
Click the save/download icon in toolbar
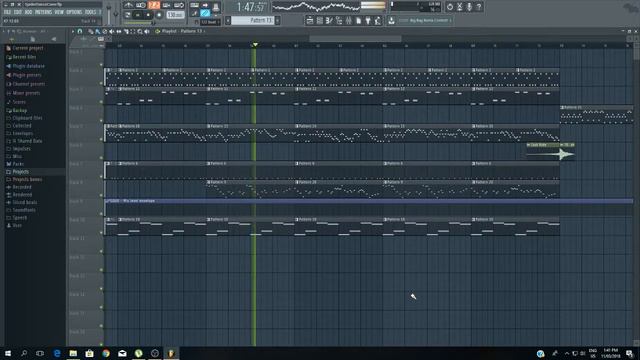tap(391, 20)
